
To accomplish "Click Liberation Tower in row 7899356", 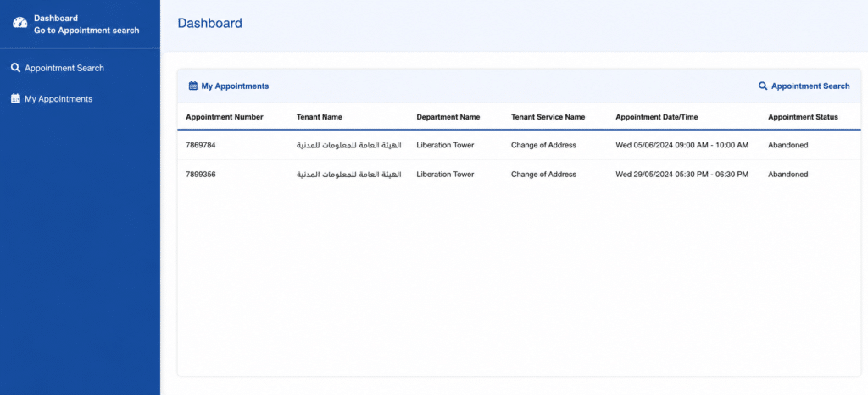I will click(445, 175).
